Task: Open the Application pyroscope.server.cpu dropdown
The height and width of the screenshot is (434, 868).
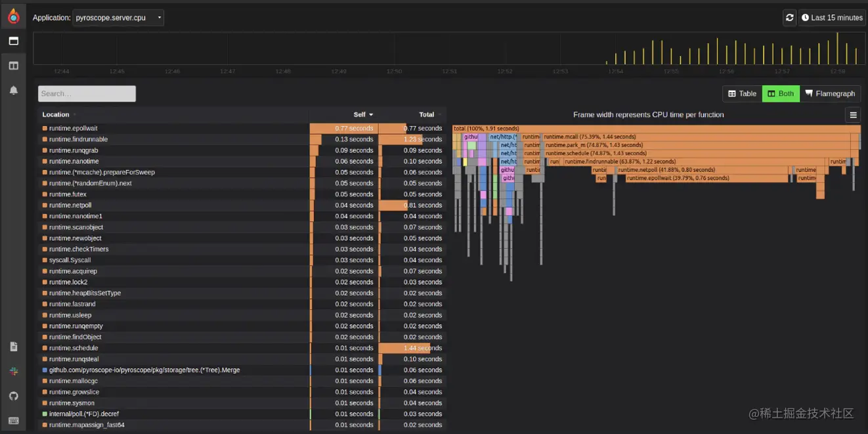Action: (x=118, y=18)
